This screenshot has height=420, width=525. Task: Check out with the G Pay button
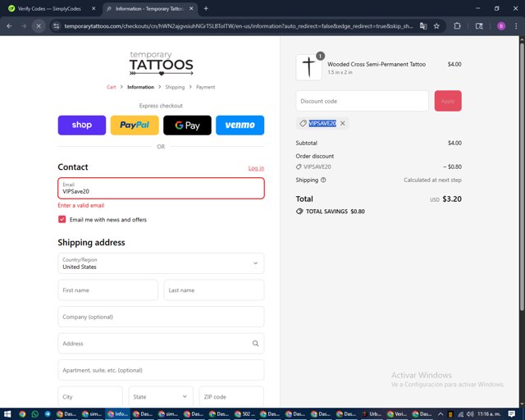point(187,126)
